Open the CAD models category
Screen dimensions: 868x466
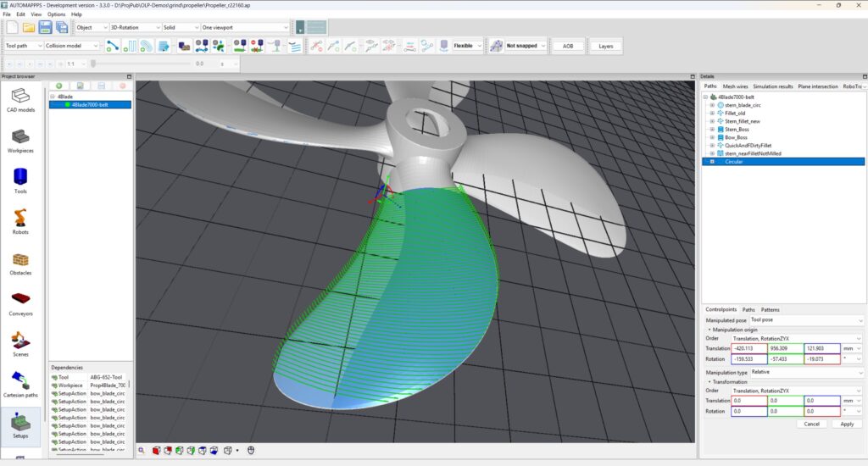tap(20, 100)
